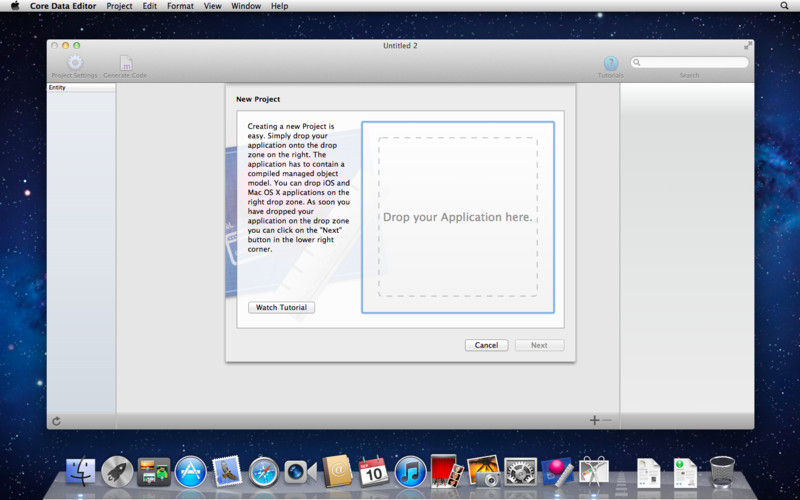Close the Untitled 2 window
Screen dimensions: 800x500
point(55,45)
